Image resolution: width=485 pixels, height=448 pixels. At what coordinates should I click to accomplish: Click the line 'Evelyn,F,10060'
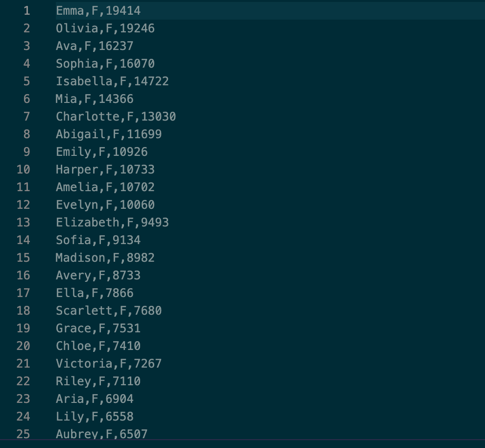tap(105, 205)
